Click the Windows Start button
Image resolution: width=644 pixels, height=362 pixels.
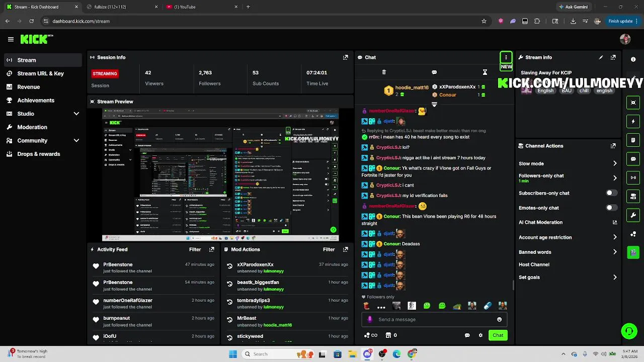[x=233, y=354]
